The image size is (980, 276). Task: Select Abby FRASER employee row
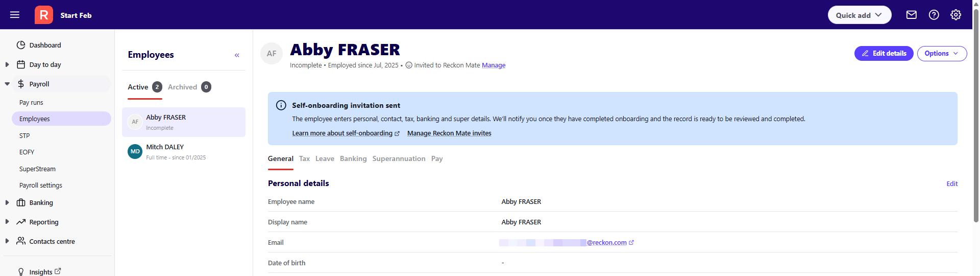coord(184,122)
